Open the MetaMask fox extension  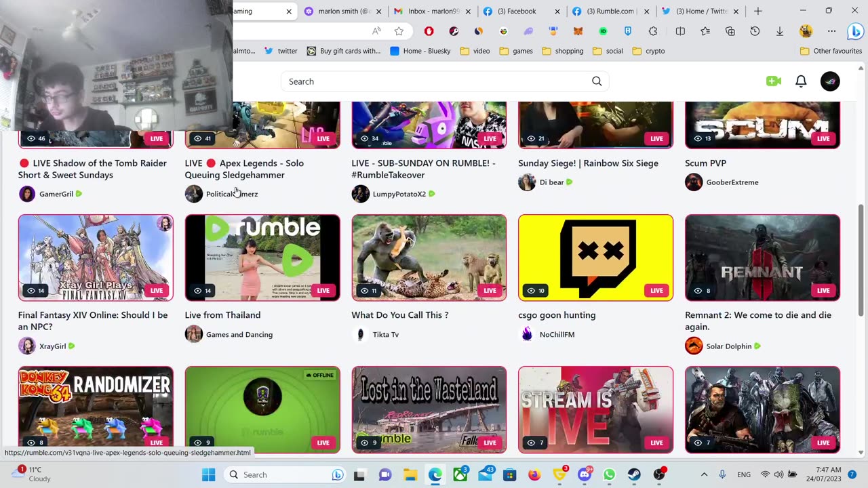[x=578, y=31]
